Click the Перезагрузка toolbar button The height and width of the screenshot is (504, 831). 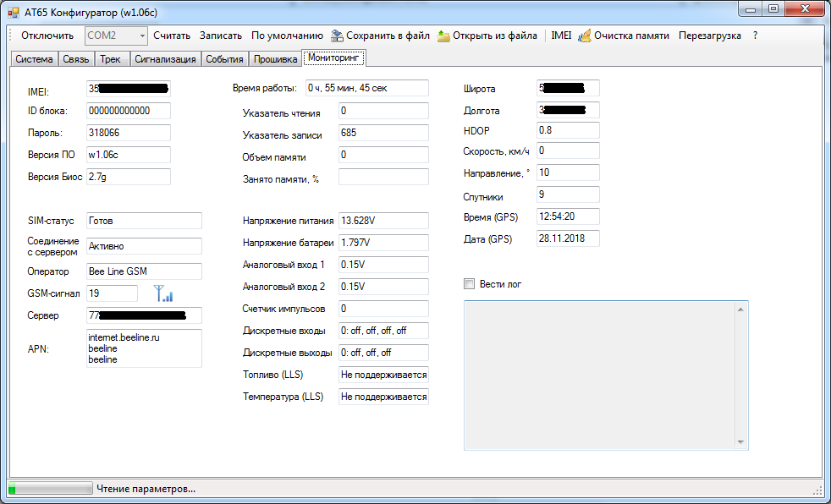click(709, 36)
